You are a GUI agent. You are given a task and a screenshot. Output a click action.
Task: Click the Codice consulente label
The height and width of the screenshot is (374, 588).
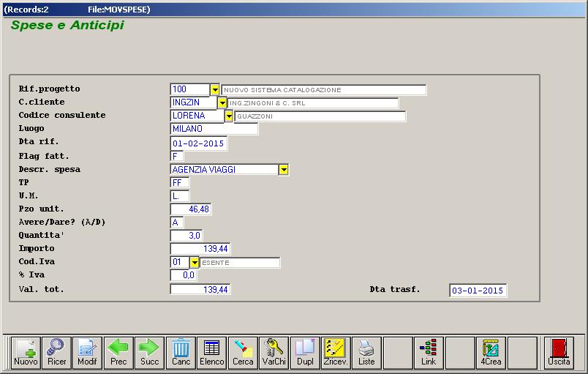tap(62, 115)
